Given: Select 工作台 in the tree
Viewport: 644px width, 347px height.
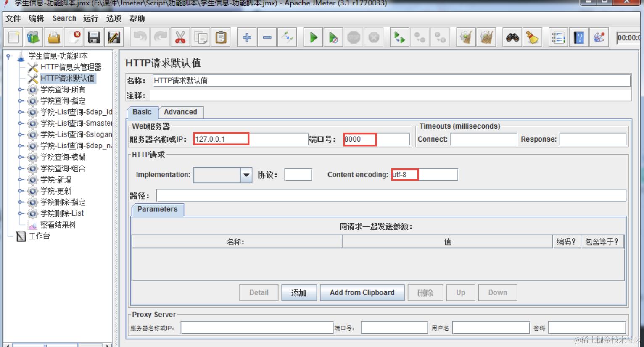Looking at the screenshot, I should [39, 236].
